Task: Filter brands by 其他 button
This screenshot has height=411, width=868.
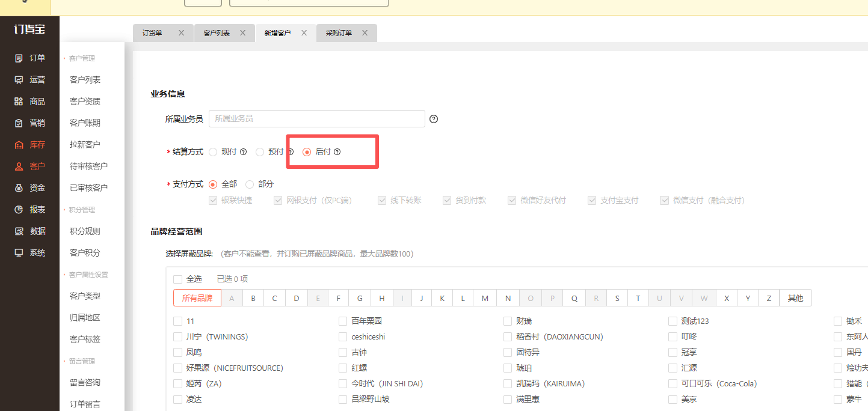Action: coord(795,298)
